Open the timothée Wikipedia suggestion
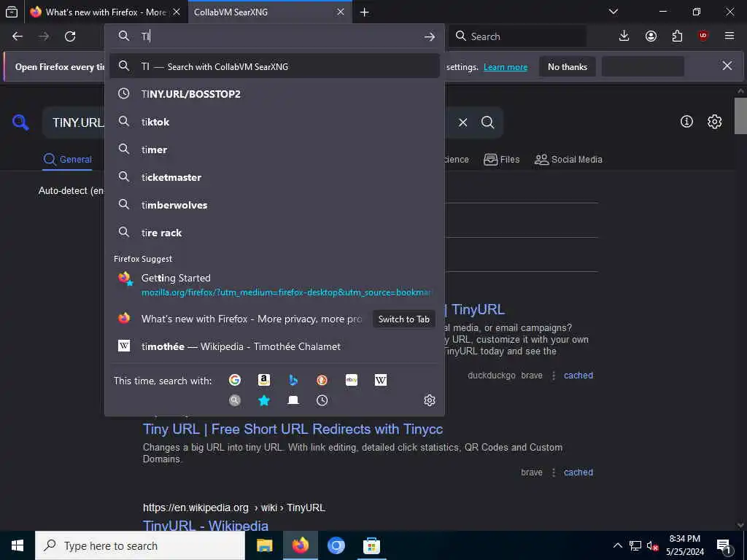 (x=274, y=346)
